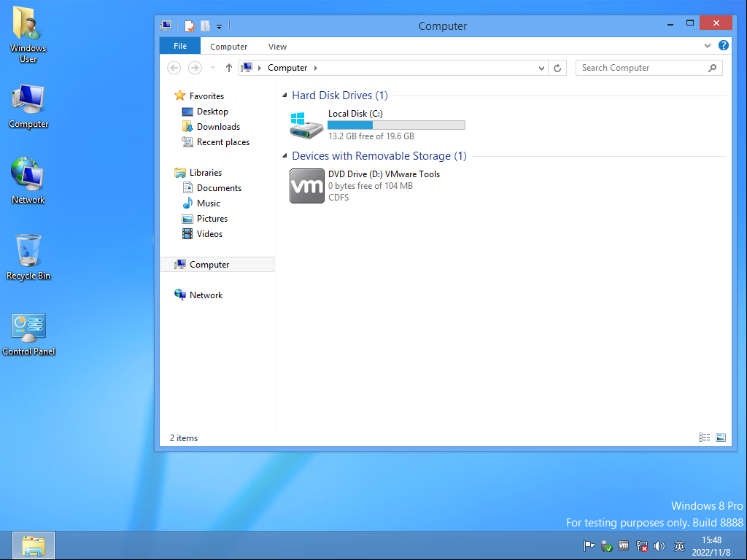Screen dimensions: 747x560
Task: Open the address bar history dropdown
Action: coord(542,68)
